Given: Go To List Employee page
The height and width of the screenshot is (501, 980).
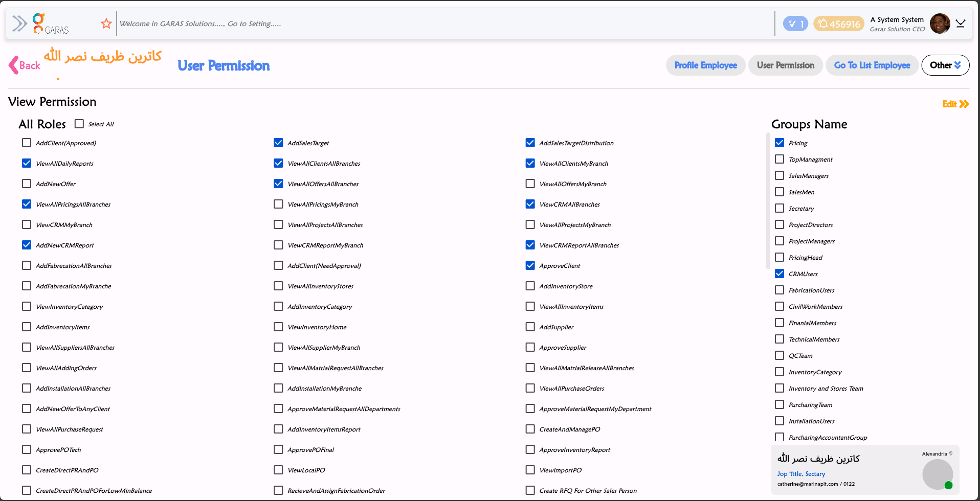Looking at the screenshot, I should [872, 65].
